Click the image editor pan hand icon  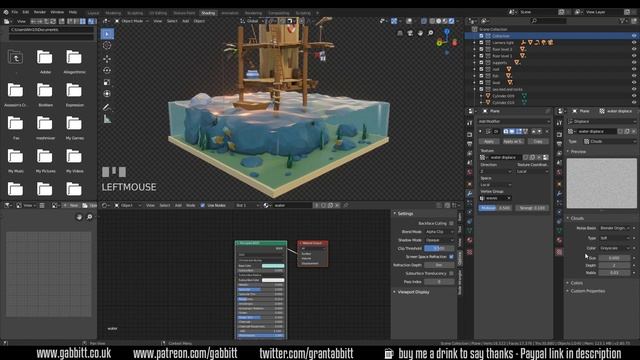[x=79, y=217]
